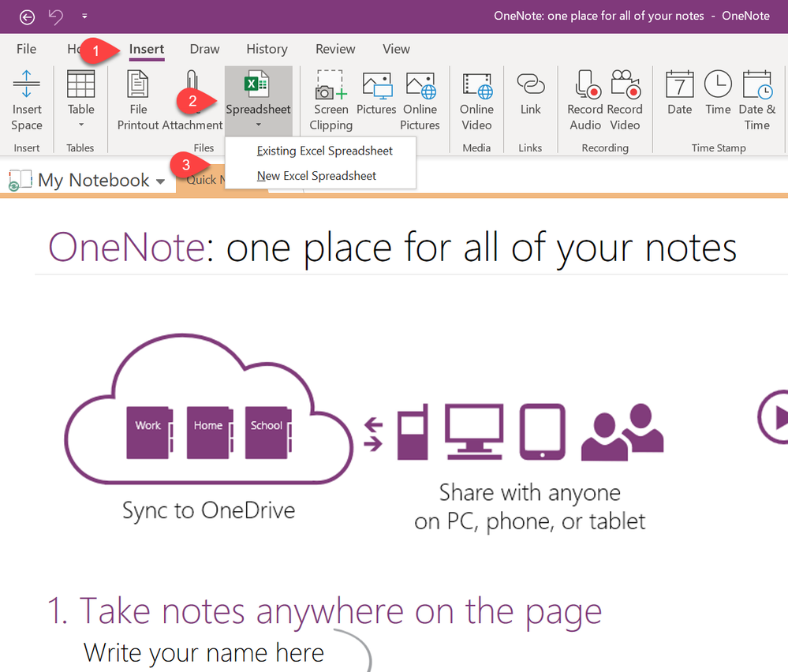Insert a Table into the page
This screenshot has height=672, width=788.
80,99
